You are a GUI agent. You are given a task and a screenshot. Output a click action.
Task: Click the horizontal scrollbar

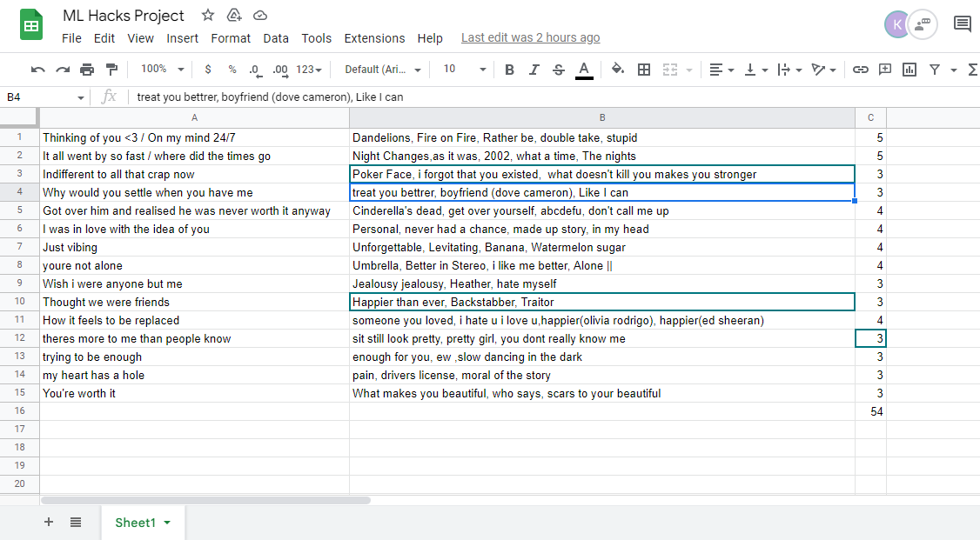click(x=205, y=500)
